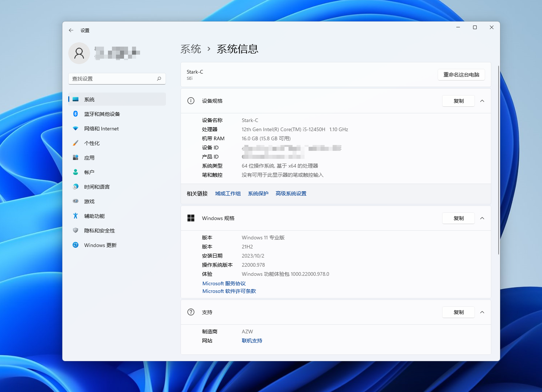Click the Windows 更新 sync icon
The height and width of the screenshot is (392, 542).
[76, 245]
